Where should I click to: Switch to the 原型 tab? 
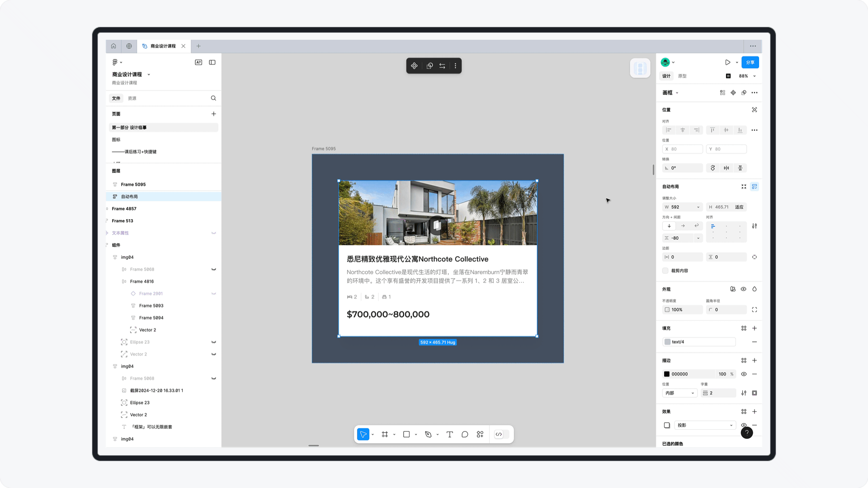coord(682,76)
